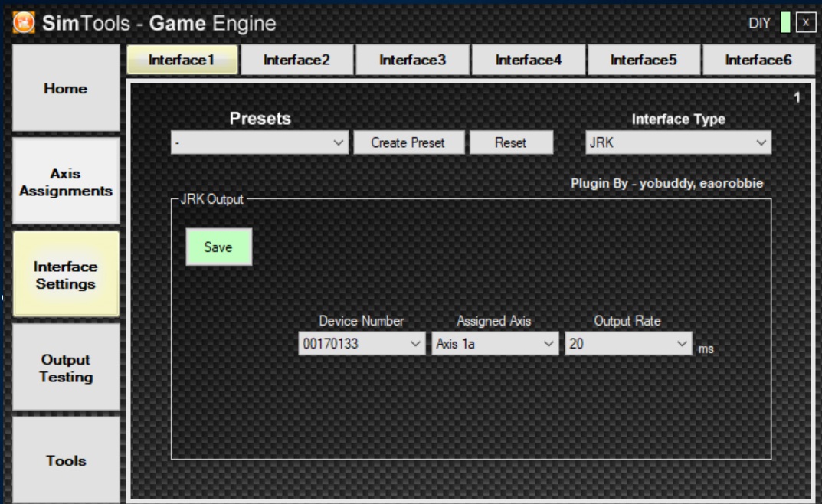Click the green DIY status indicator
This screenshot has width=822, height=504.
pyautogui.click(x=785, y=22)
